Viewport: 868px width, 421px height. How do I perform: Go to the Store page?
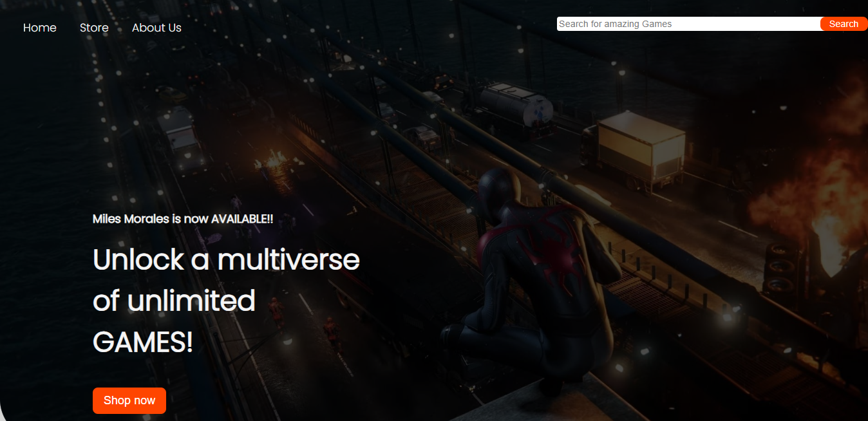[x=94, y=28]
